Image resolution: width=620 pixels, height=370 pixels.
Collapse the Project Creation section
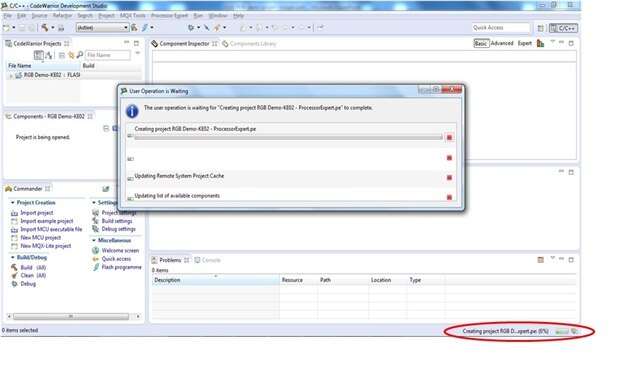12,203
